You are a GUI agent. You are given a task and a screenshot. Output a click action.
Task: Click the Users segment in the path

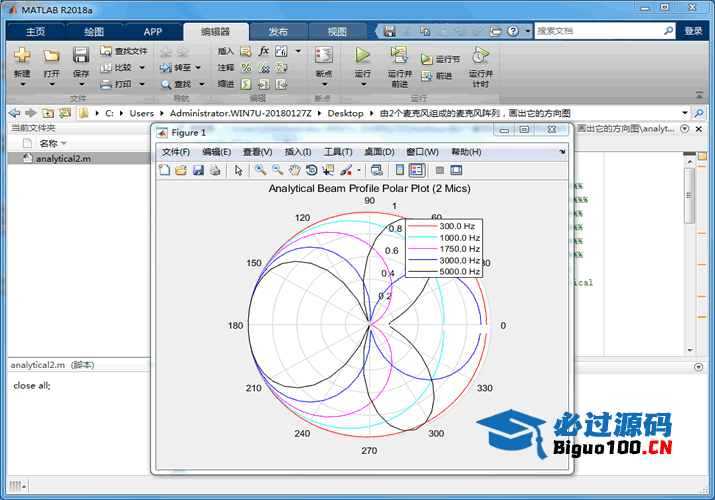coord(141,113)
